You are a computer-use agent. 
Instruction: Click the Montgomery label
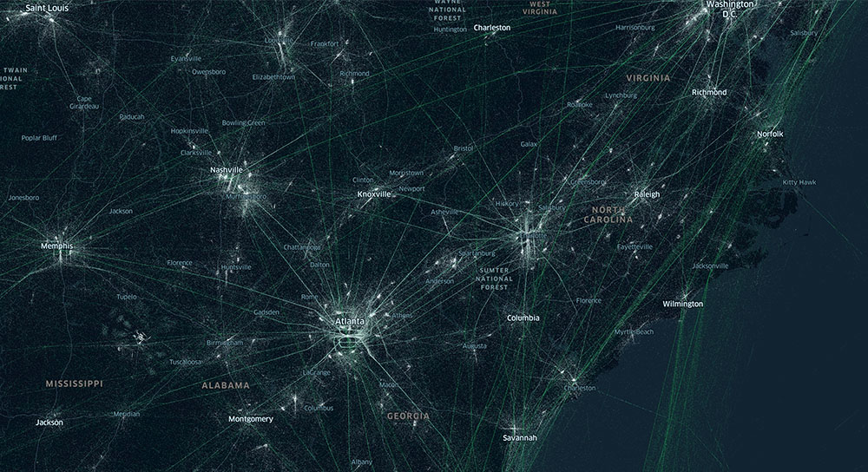pyautogui.click(x=251, y=419)
